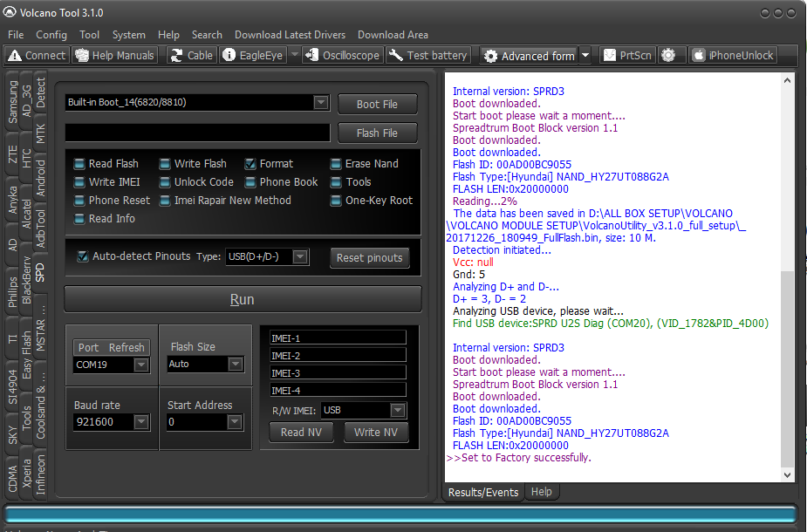Click the Run button
Screen dimensions: 807x532
[243, 299]
